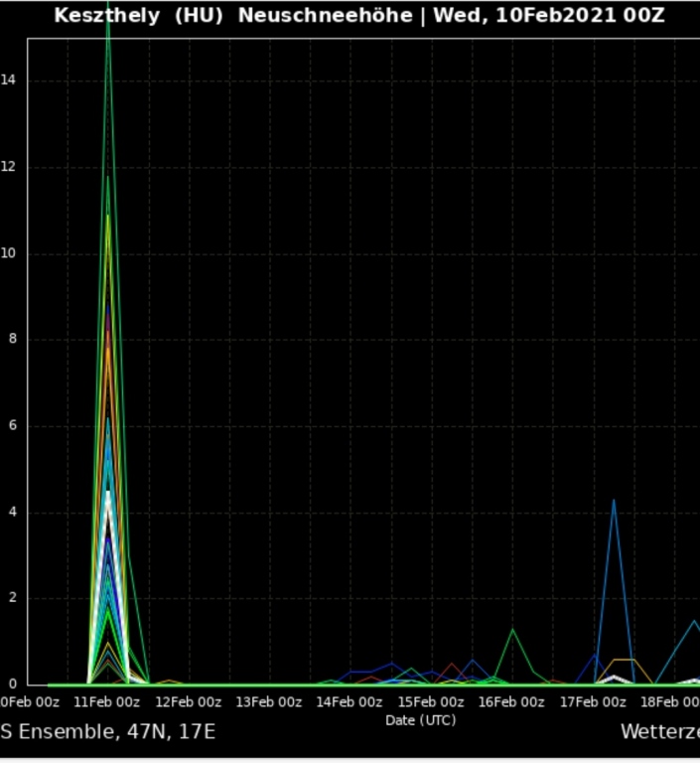Click the 17Feb 00z date label
700x763 pixels.
click(593, 702)
